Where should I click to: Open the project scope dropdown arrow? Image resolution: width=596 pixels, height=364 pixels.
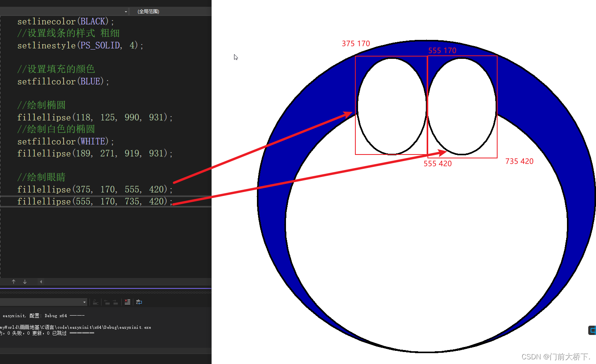point(126,12)
